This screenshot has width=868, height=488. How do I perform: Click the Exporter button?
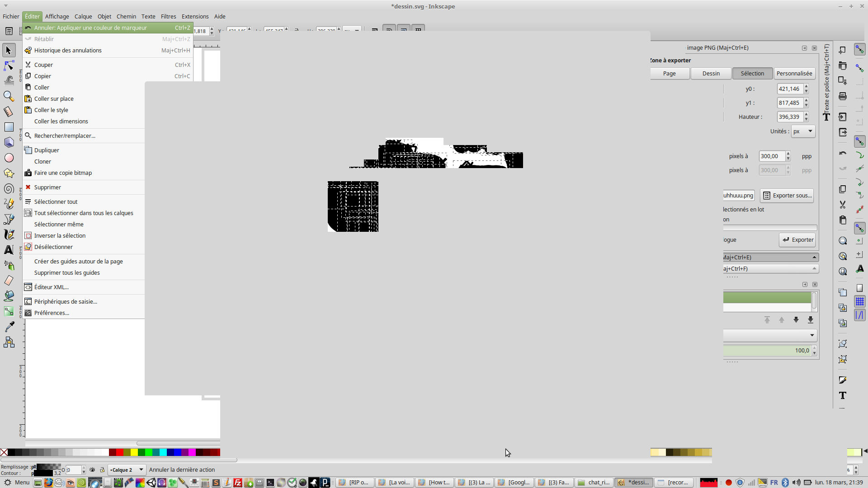pyautogui.click(x=797, y=240)
